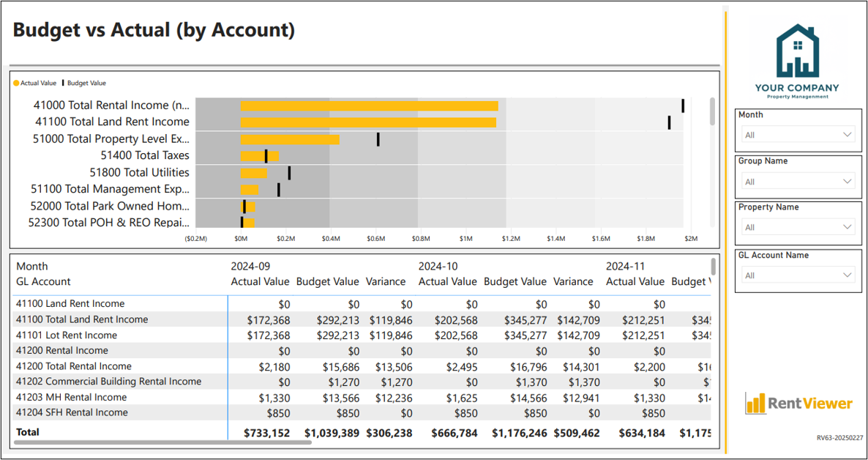Select 41202 Commercial Building Rental Income row
The width and height of the screenshot is (868, 460).
(362, 382)
